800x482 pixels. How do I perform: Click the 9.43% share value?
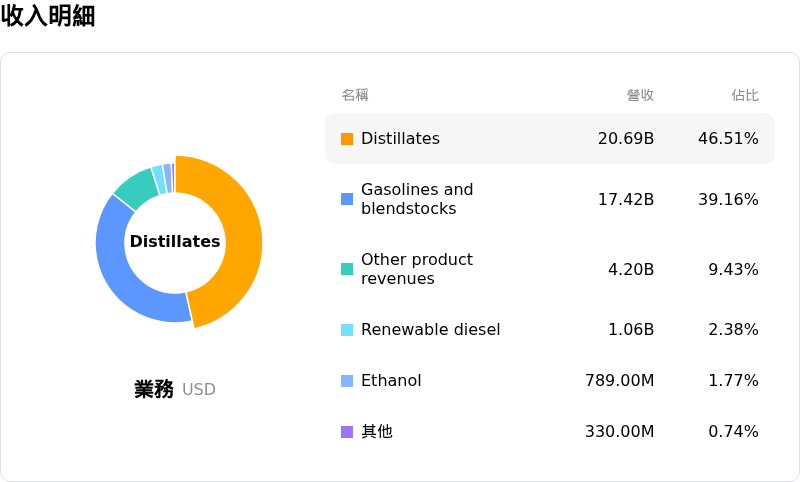[733, 269]
